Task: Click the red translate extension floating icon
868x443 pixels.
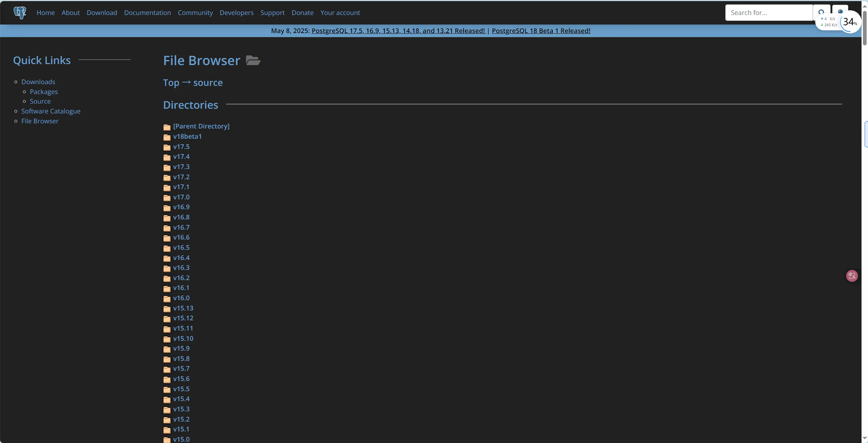Action: point(852,276)
